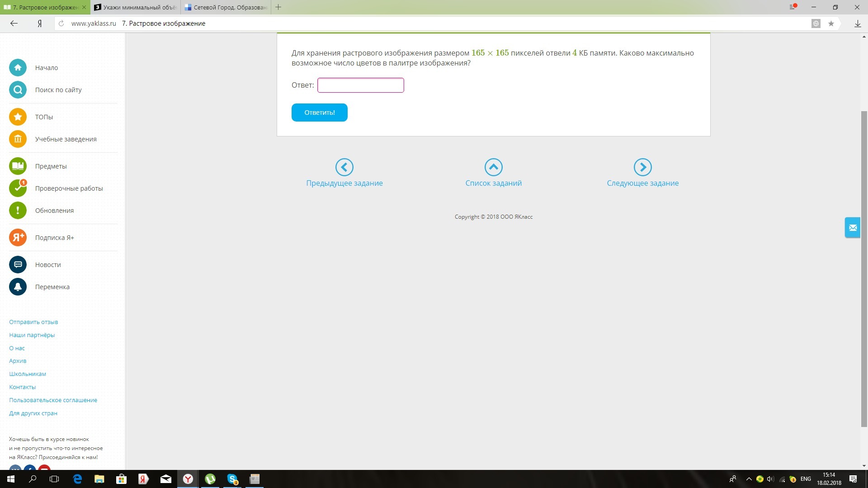868x488 pixels.
Task: Click the Ответ input field
Action: point(360,85)
